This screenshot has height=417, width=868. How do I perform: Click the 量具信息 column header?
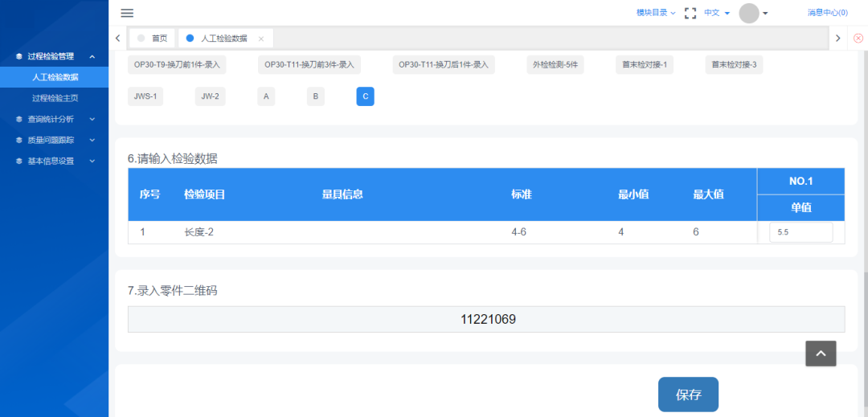pyautogui.click(x=342, y=194)
